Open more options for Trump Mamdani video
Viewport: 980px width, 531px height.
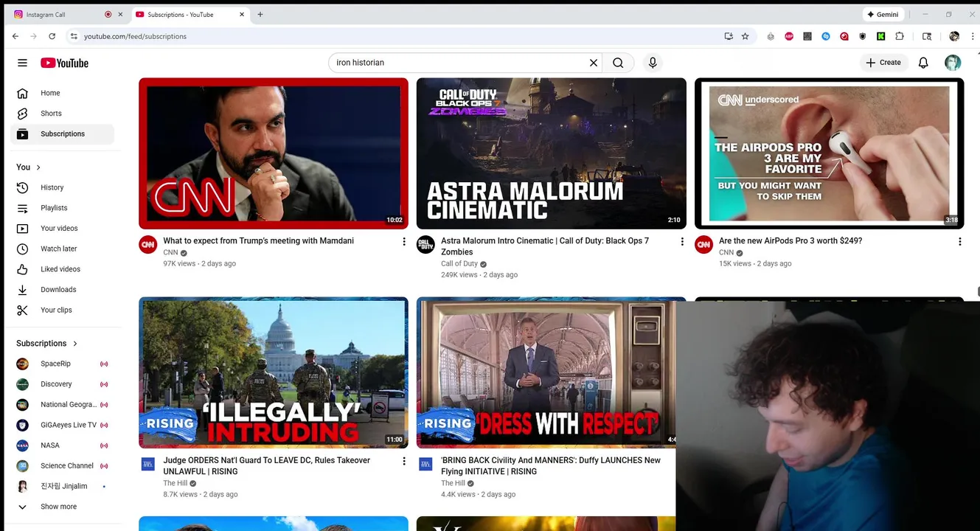[404, 242]
